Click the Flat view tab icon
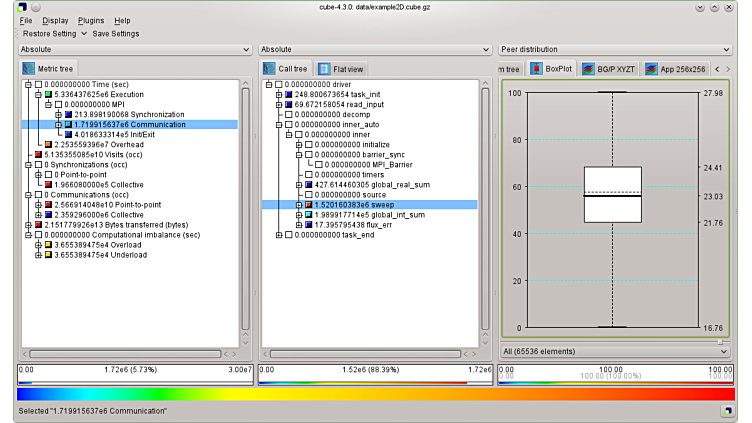Screen dimensions: 752x423 coord(325,69)
